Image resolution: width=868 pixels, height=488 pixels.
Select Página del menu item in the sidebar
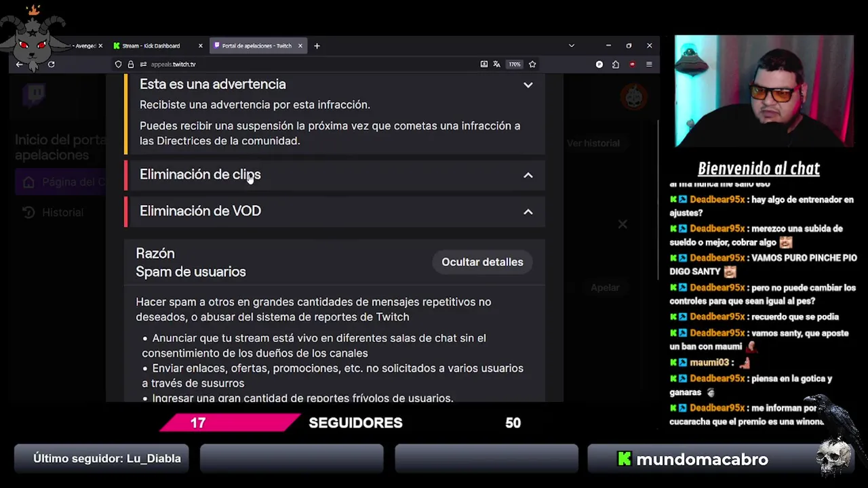pyautogui.click(x=61, y=182)
